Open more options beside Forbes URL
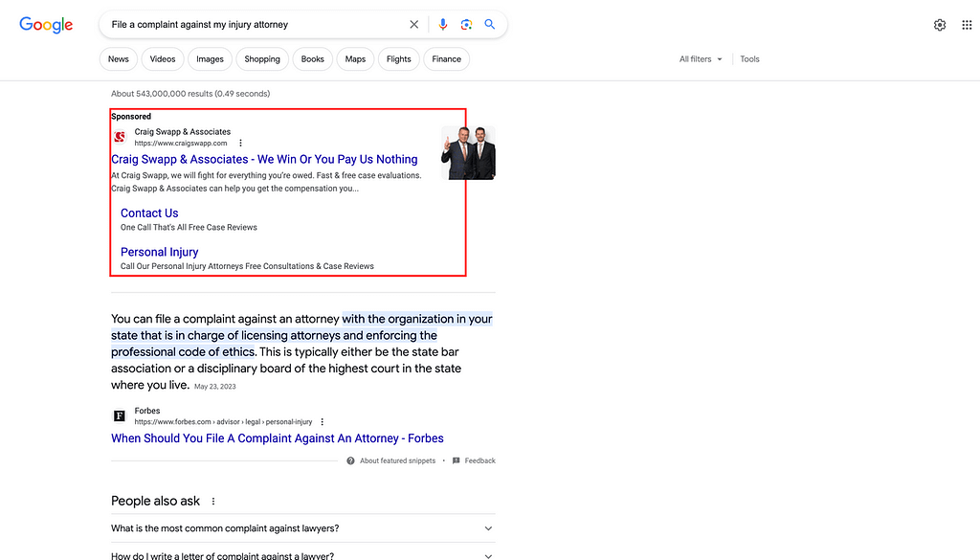Viewport: 980px width, 560px height. click(323, 422)
